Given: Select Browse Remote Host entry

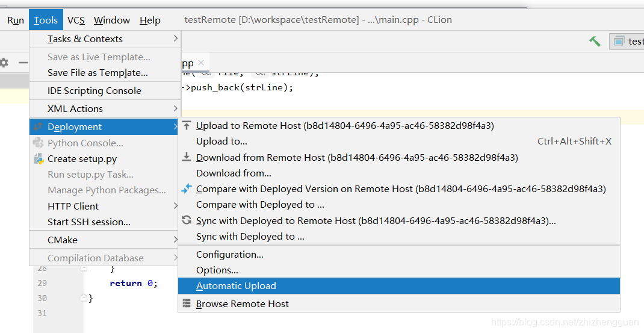Looking at the screenshot, I should pyautogui.click(x=399, y=304).
